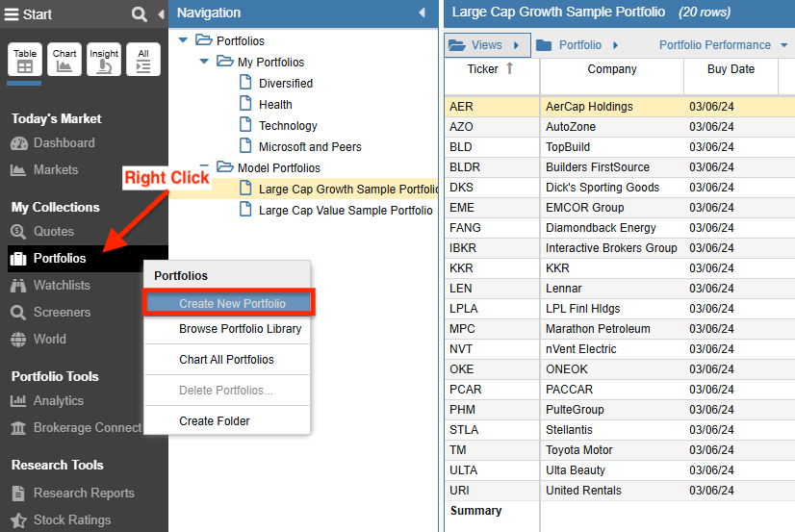Viewport: 795px width, 532px height.
Task: Select the Chart view icon
Action: [x=64, y=60]
